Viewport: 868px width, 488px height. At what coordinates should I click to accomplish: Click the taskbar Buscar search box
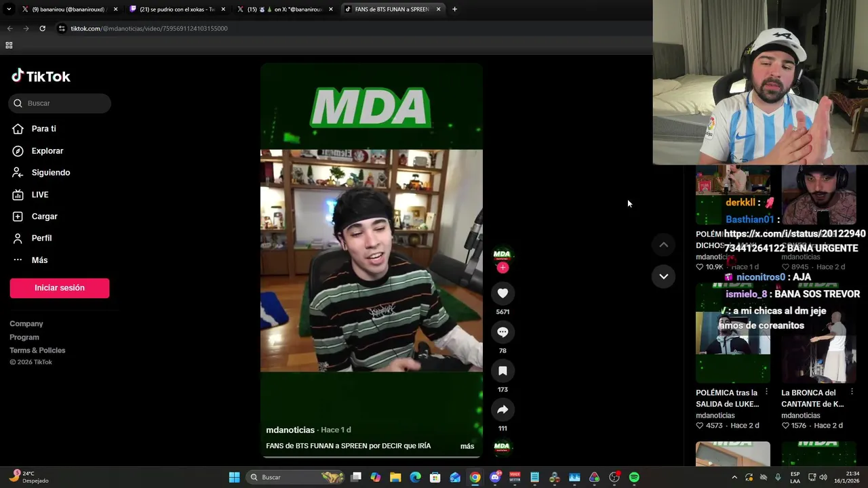pyautogui.click(x=295, y=477)
